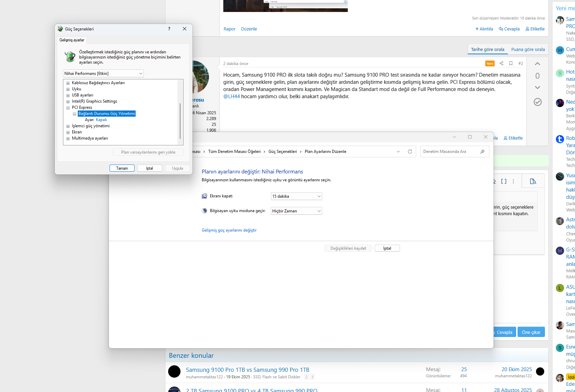The height and width of the screenshot is (392, 575).
Task: Open the Nihai Performans [Etkin] plan dropdown
Action: tap(103, 74)
